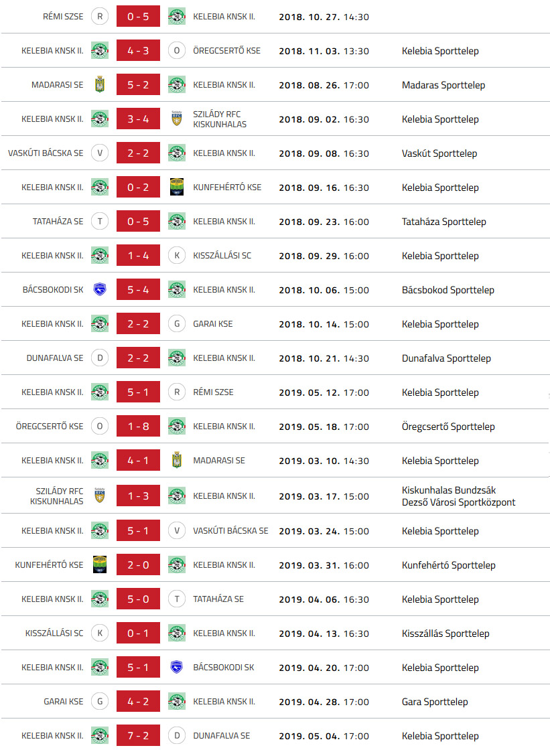The width and height of the screenshot is (550, 756).
Task: Click the T placeholder badge beside Tataháza SE 0-5
Action: 100,221
